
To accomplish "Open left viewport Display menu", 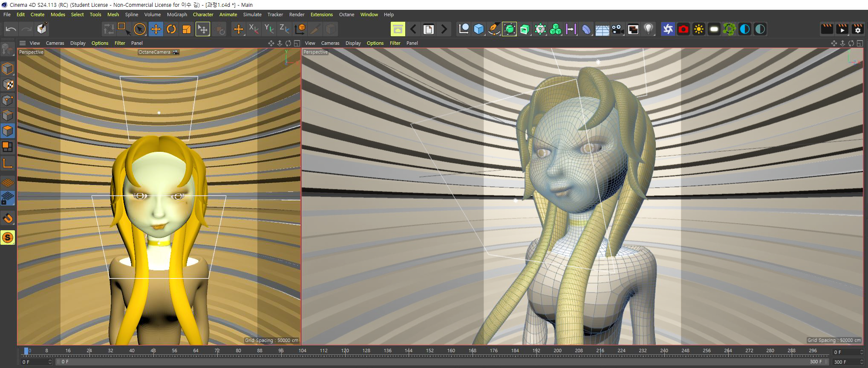I will [78, 43].
